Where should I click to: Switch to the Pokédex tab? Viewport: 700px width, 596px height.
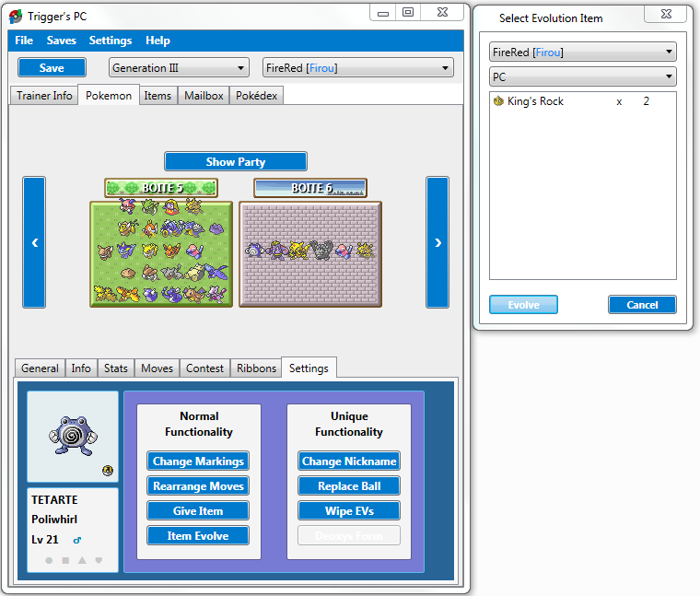click(256, 96)
